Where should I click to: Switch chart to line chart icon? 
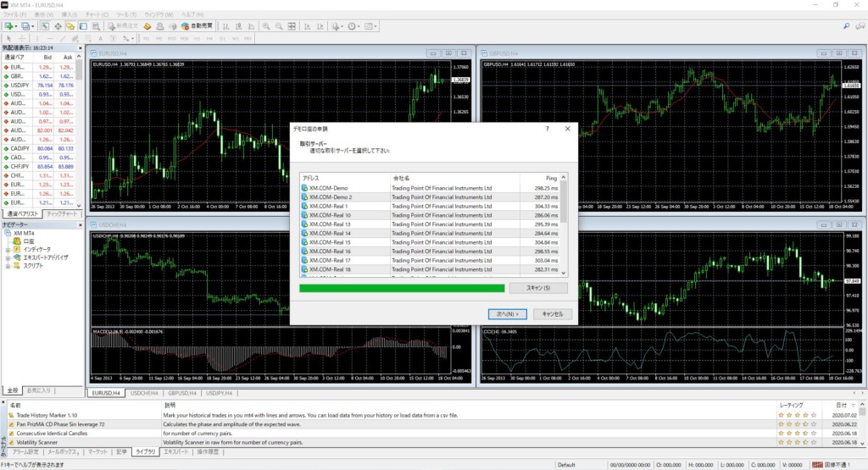(251, 26)
